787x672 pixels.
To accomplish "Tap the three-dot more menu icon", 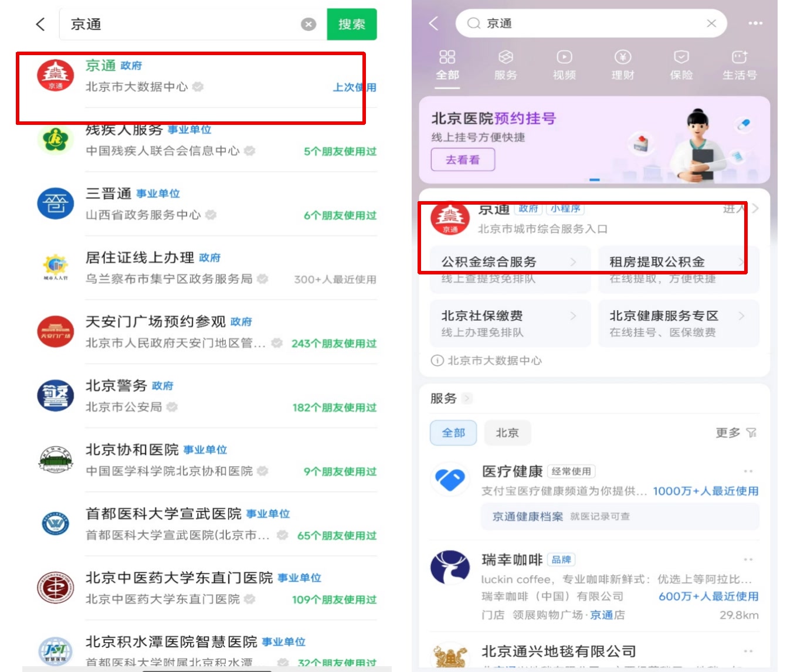I will click(x=755, y=23).
